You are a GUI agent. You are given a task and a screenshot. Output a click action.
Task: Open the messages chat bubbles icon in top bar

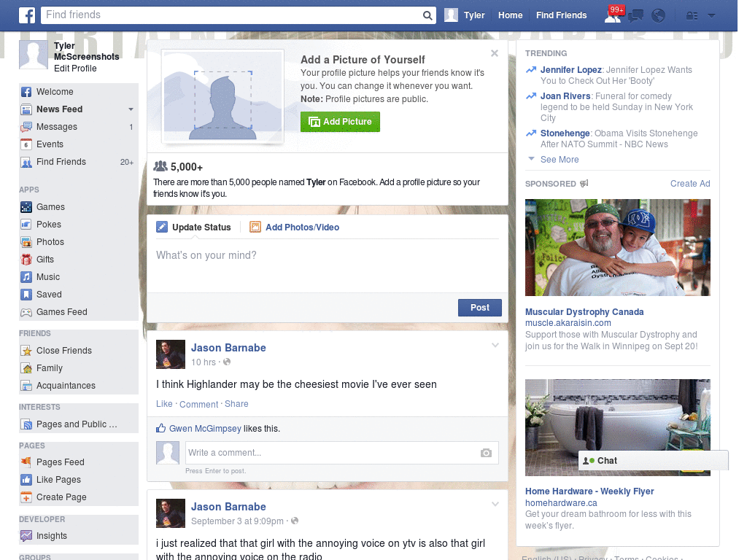click(635, 16)
